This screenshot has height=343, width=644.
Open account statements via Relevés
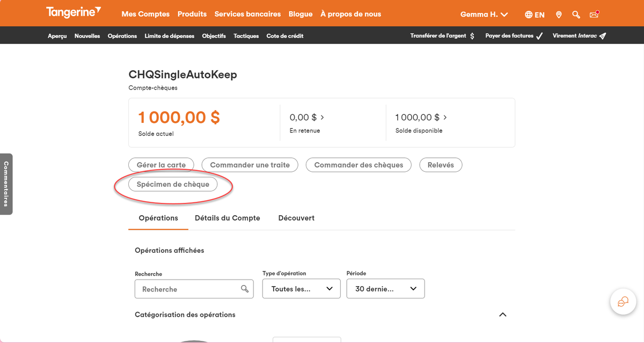point(440,165)
